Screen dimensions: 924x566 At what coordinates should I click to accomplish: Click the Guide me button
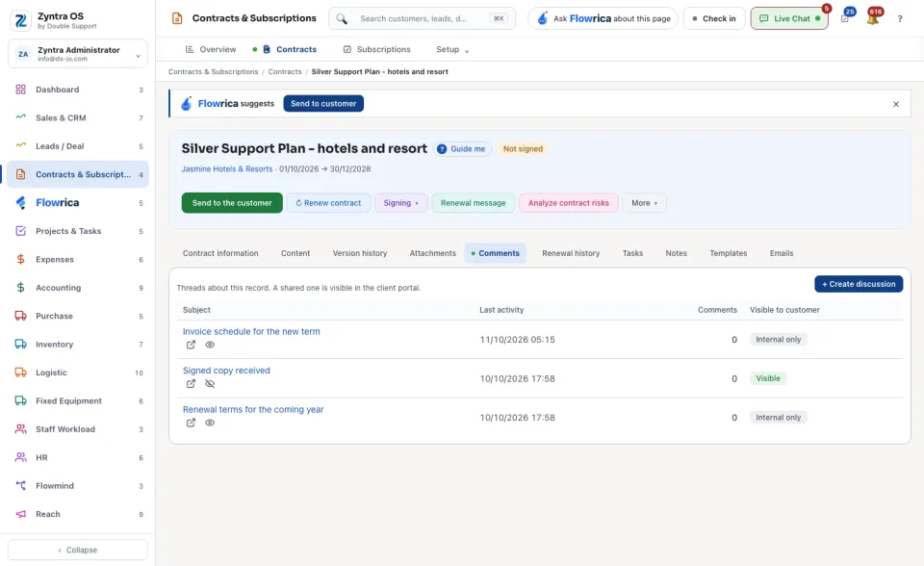tap(463, 149)
